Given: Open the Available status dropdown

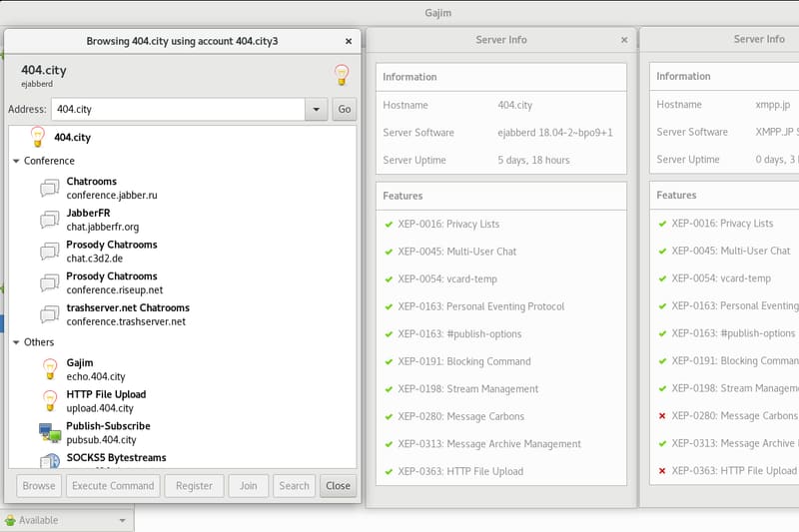Looking at the screenshot, I should (122, 520).
